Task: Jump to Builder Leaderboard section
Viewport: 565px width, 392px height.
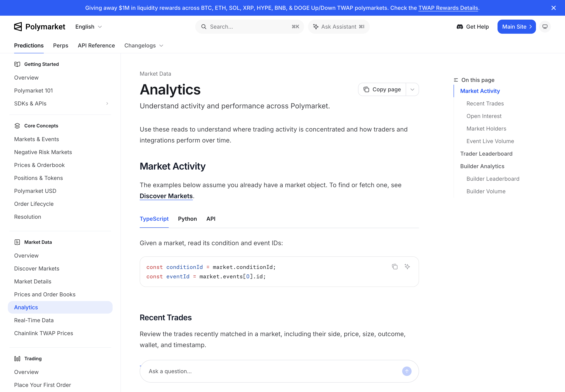Action: (x=493, y=179)
